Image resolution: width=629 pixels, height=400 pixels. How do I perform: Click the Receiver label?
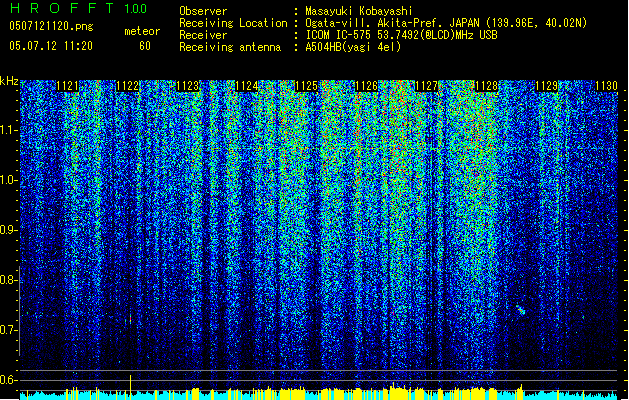tap(203, 35)
